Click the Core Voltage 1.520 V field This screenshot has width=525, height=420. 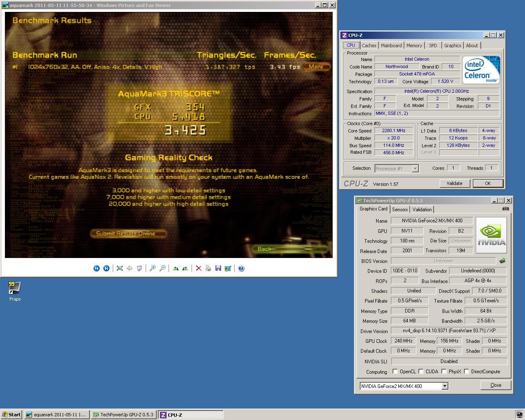pos(445,81)
